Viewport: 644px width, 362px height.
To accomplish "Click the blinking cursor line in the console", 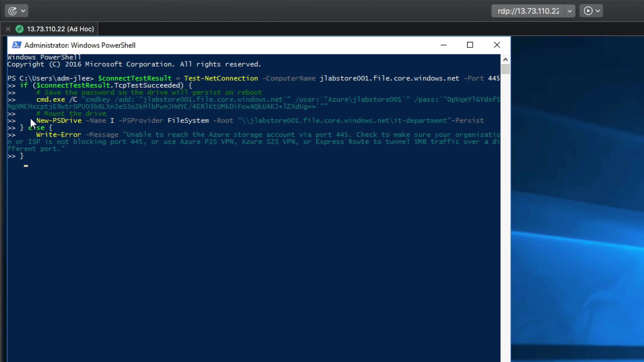I will pyautogui.click(x=26, y=166).
